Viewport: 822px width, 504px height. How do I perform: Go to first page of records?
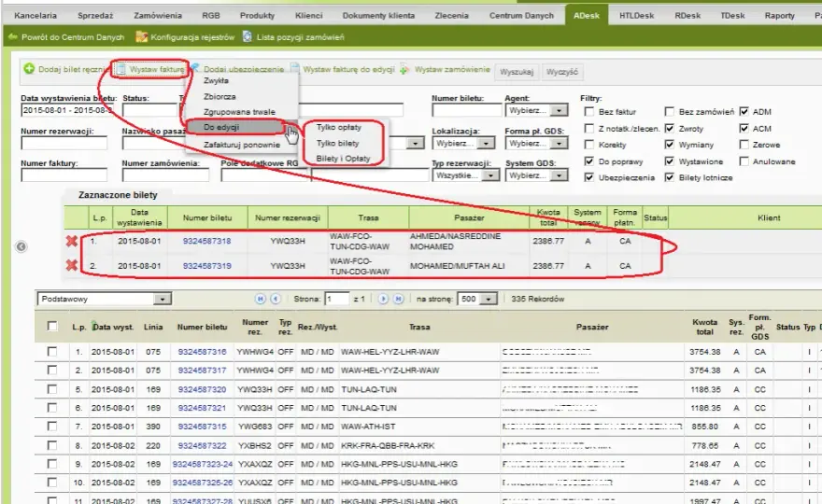pyautogui.click(x=260, y=299)
